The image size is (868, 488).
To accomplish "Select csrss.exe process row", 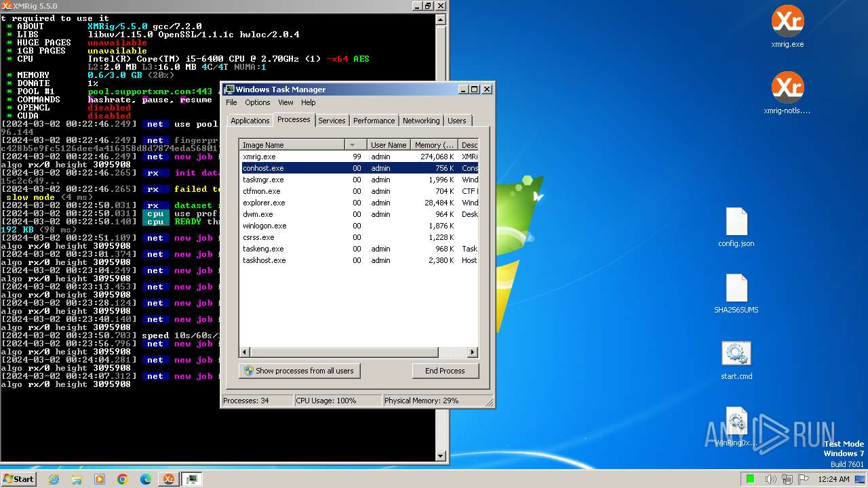I will pos(359,237).
